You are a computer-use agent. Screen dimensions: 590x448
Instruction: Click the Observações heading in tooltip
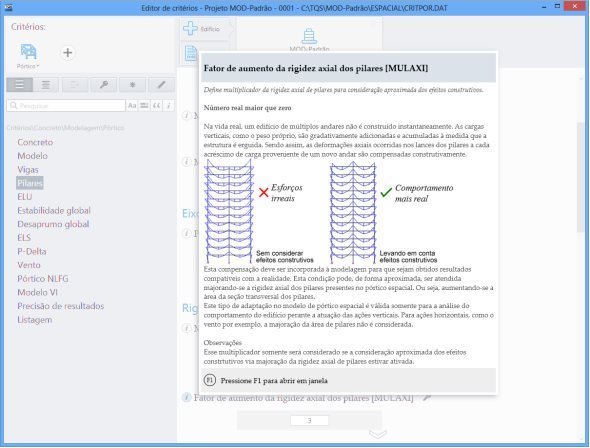click(223, 343)
